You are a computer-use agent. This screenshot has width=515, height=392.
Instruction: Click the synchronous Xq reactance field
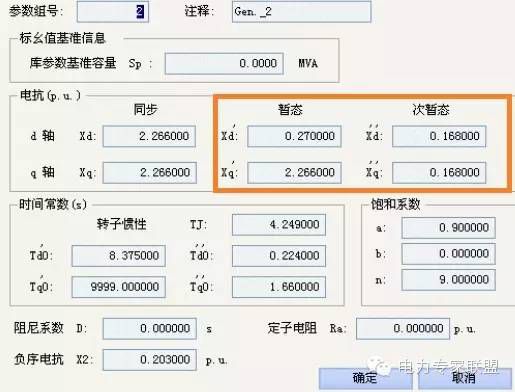tap(149, 173)
